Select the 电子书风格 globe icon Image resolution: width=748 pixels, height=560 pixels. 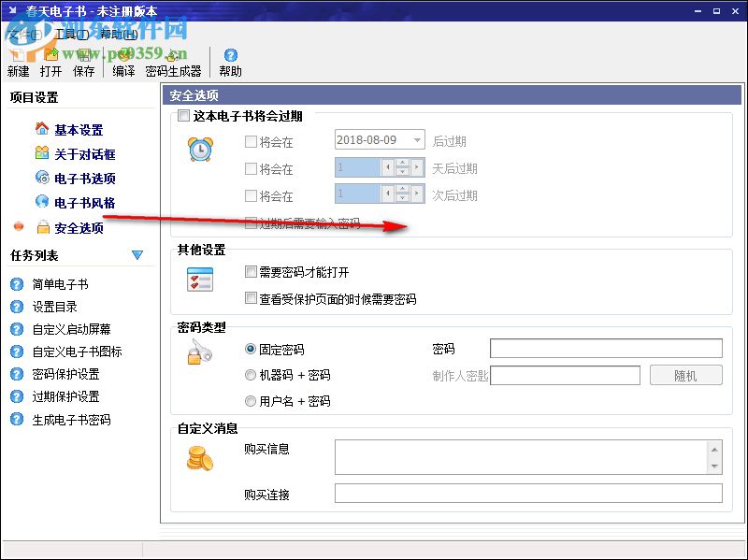point(42,201)
